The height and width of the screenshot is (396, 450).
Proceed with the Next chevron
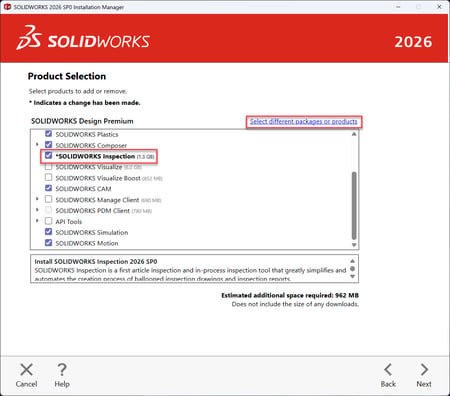424,369
